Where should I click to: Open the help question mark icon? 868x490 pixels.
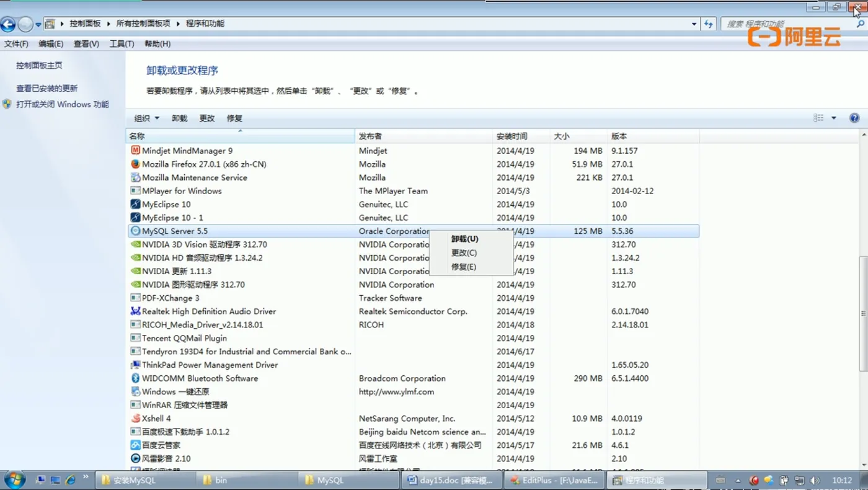pos(854,118)
